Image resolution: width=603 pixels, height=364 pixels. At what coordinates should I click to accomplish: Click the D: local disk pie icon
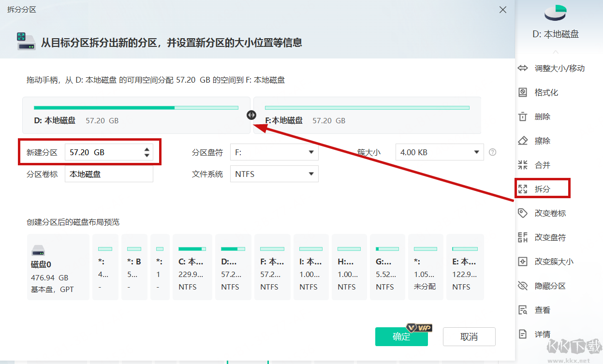coord(556,13)
